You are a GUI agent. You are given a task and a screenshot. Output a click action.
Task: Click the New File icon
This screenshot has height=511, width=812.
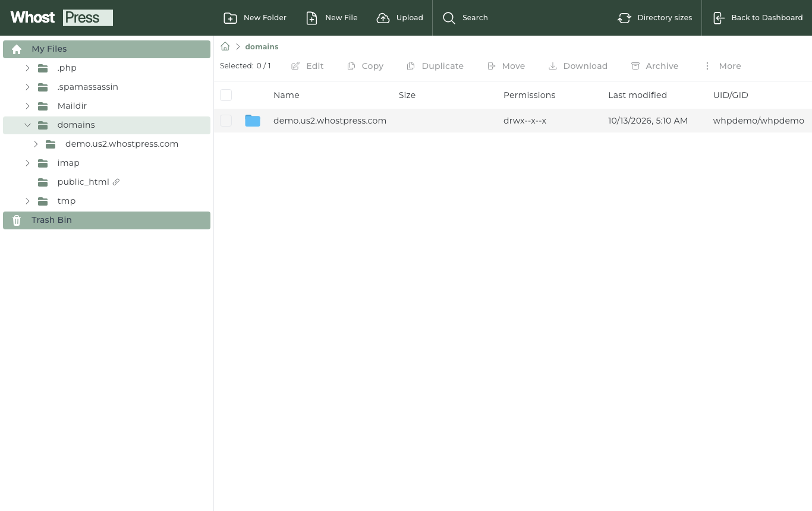pyautogui.click(x=311, y=18)
